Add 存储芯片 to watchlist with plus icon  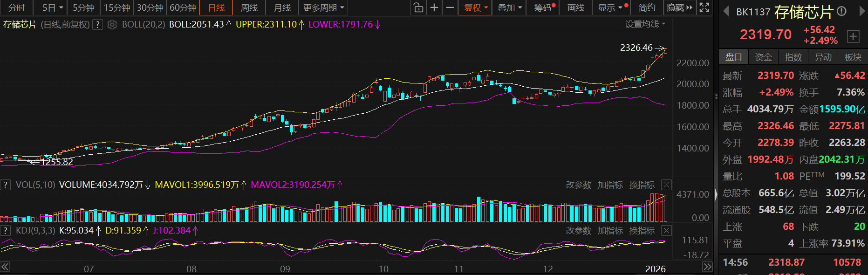click(x=853, y=36)
